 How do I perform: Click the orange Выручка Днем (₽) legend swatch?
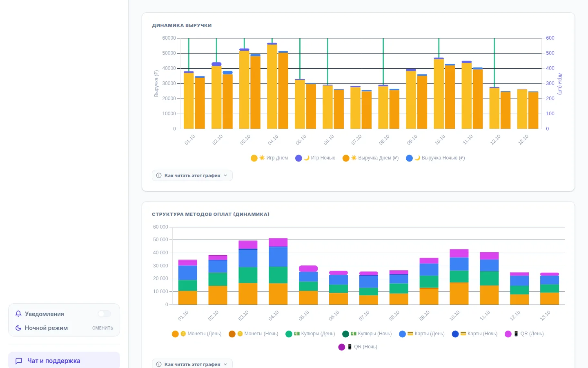pos(346,158)
